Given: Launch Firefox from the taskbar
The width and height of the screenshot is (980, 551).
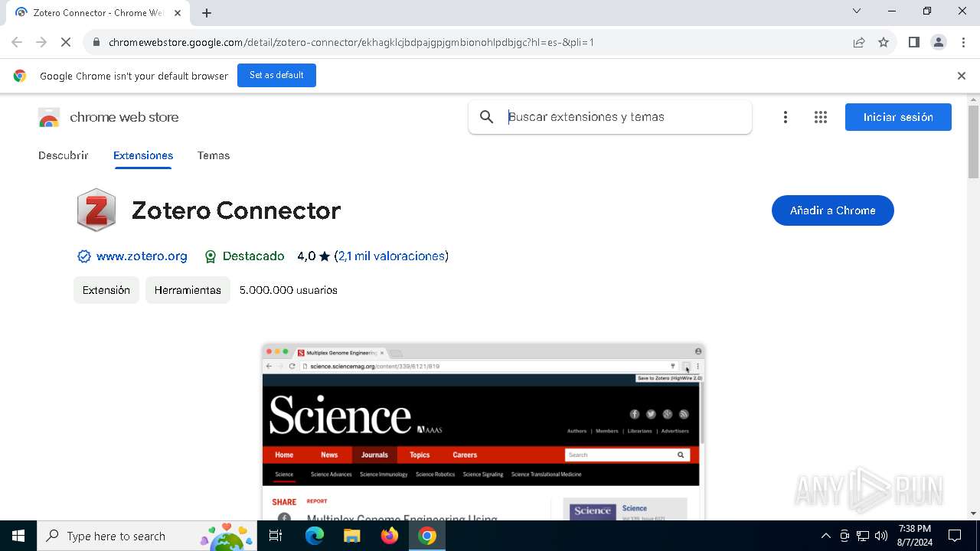Looking at the screenshot, I should tap(390, 536).
